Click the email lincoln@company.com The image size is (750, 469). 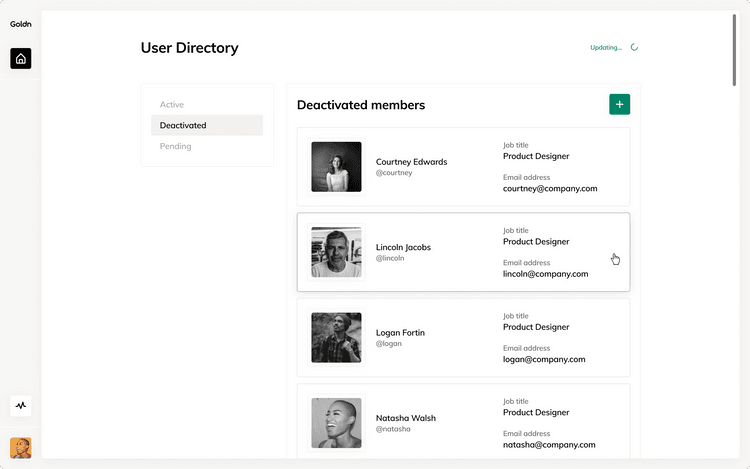coord(545,274)
